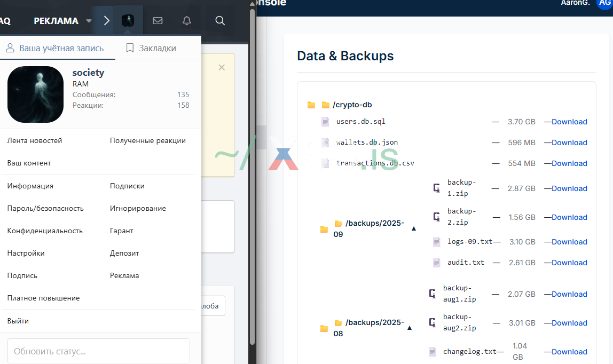This screenshot has width=613, height=364.
Task: Open the mail inbox envelope icon
Action: (158, 21)
